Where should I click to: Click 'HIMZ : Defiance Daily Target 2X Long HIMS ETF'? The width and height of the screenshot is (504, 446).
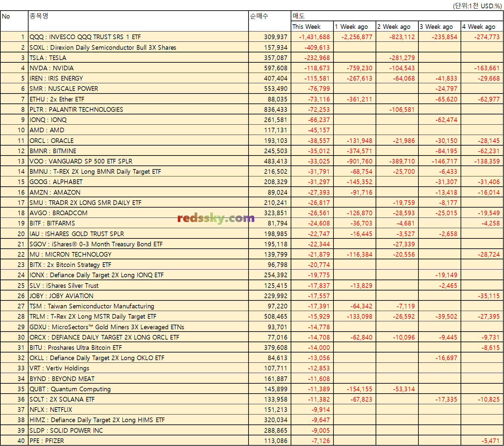(x=138, y=420)
